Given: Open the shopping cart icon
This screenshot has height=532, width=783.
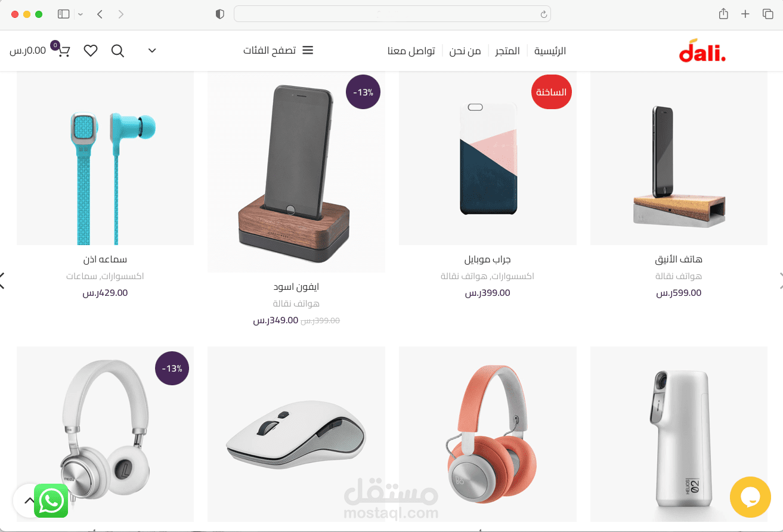Looking at the screenshot, I should [63, 51].
